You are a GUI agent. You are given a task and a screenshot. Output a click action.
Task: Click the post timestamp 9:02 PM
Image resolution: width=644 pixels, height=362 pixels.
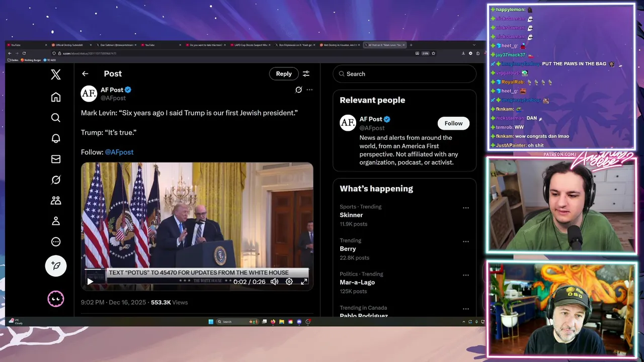tap(113, 302)
